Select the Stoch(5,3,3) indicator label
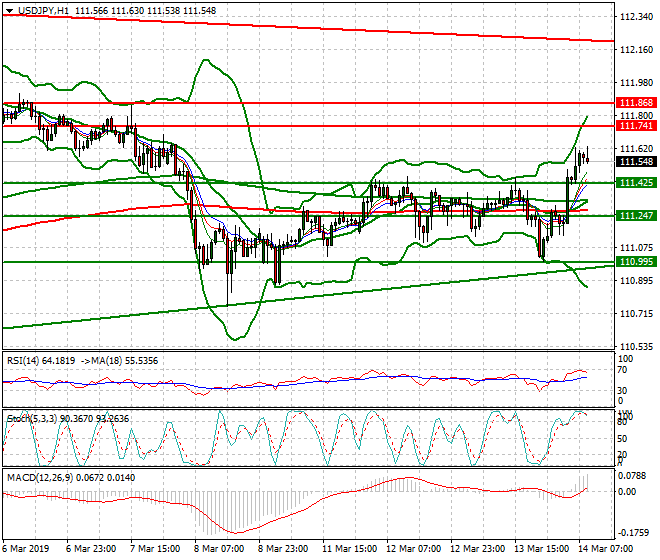 (32, 419)
